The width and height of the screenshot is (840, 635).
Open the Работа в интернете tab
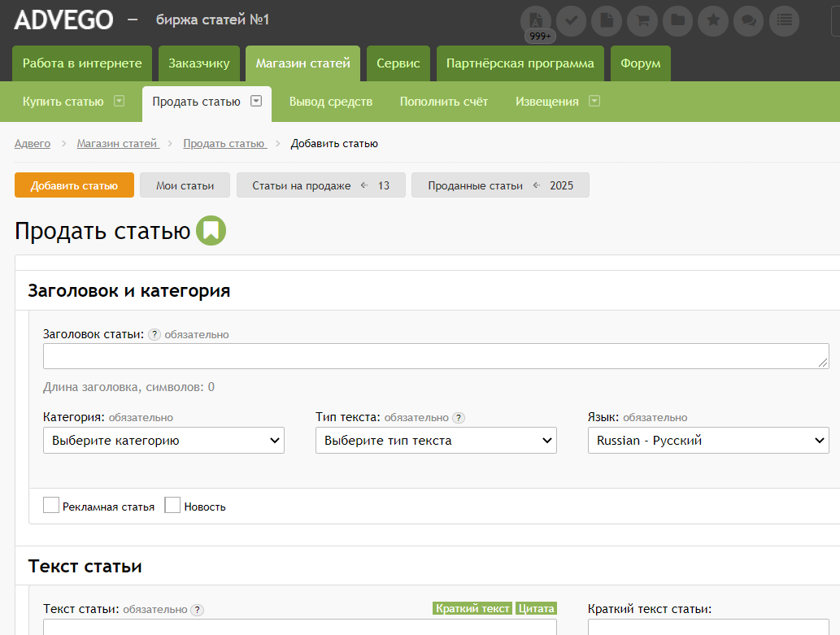pyautogui.click(x=82, y=63)
